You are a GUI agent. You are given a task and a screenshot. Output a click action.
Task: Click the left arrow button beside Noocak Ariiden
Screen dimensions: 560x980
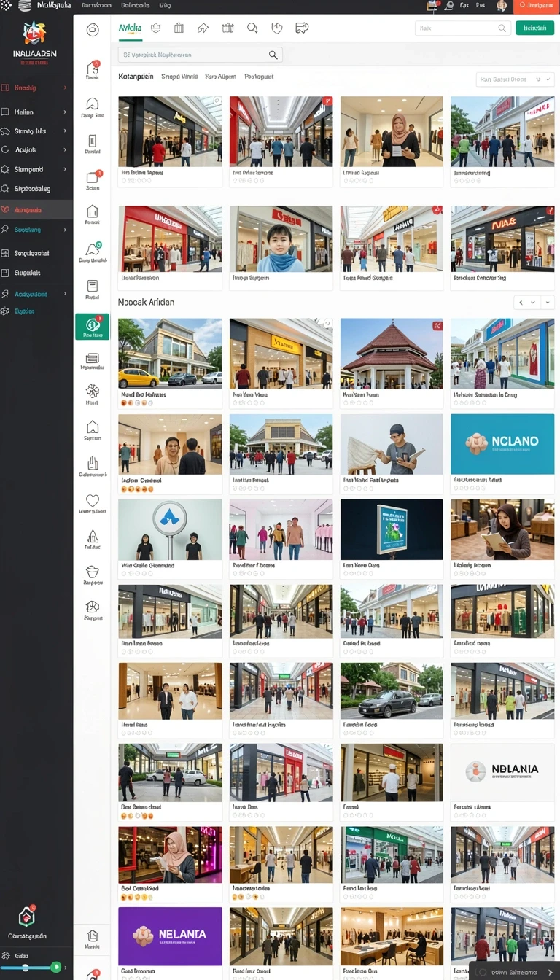pyautogui.click(x=521, y=302)
